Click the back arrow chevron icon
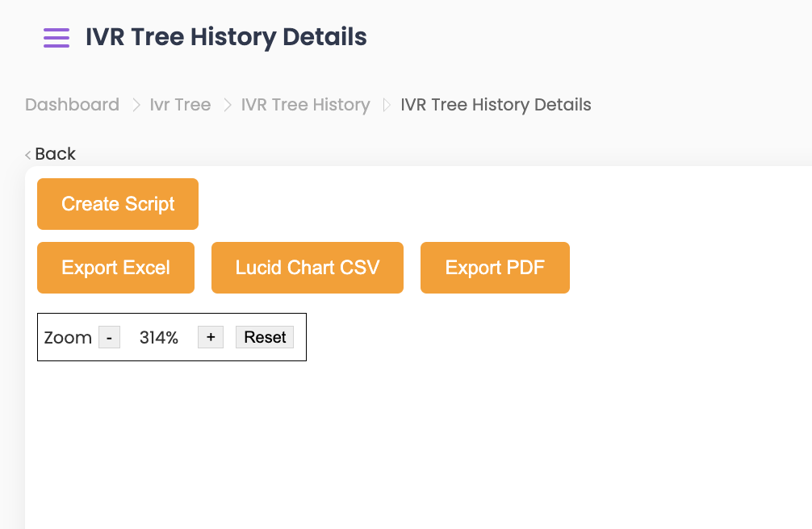The image size is (812, 529). pos(28,155)
